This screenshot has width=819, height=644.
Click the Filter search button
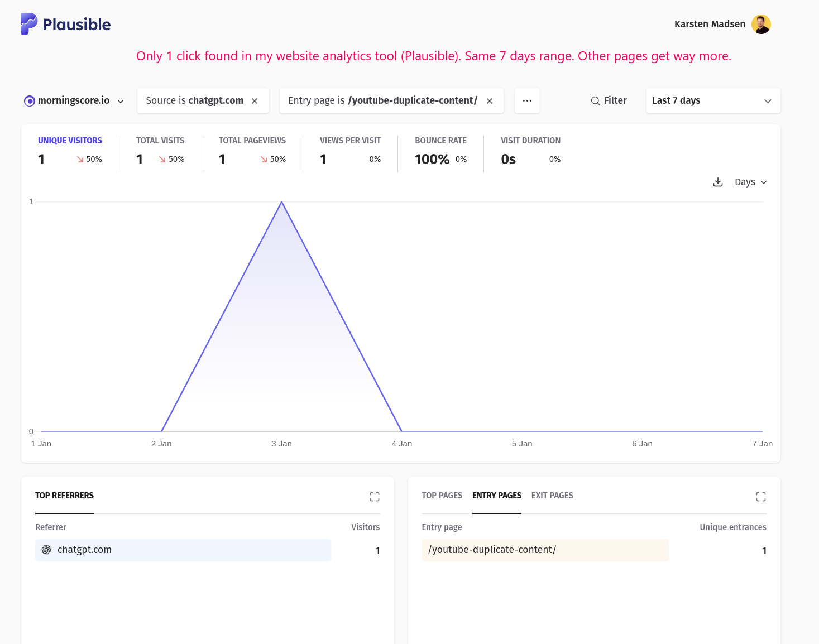(609, 101)
